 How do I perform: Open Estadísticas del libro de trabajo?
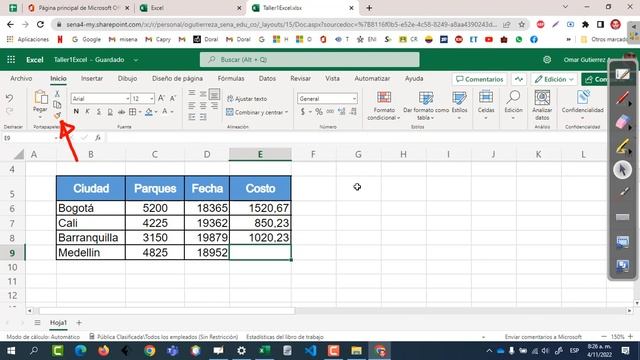tap(285, 337)
